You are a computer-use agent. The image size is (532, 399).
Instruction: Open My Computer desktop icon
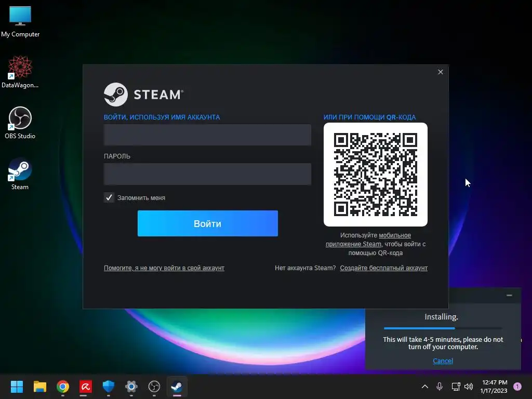click(20, 21)
